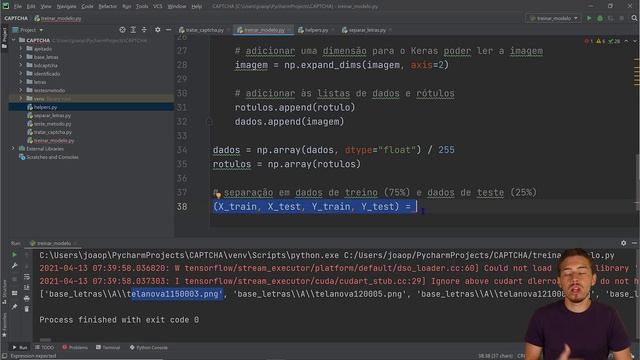Open run configuration wrench icon in Run panel

pos(14,266)
